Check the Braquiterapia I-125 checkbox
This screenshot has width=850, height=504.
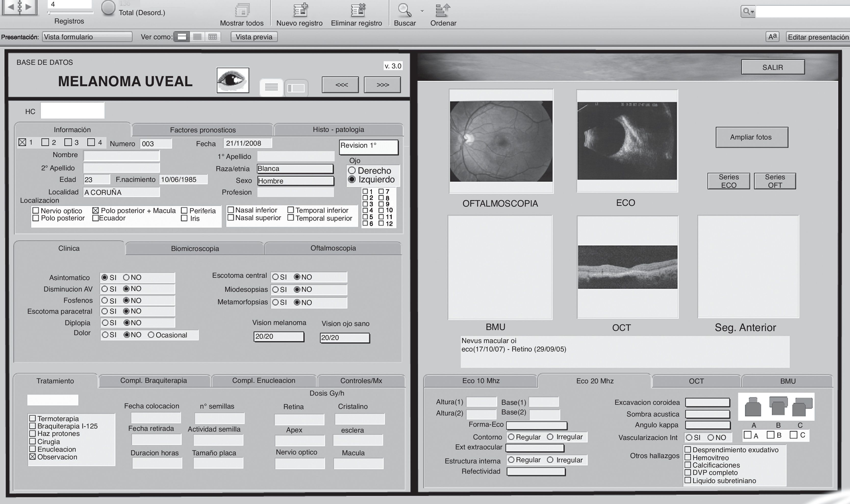(x=33, y=426)
